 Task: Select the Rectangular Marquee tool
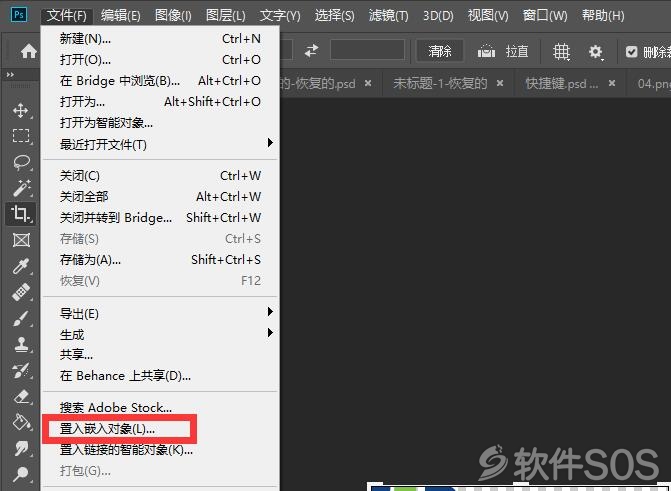click(21, 136)
